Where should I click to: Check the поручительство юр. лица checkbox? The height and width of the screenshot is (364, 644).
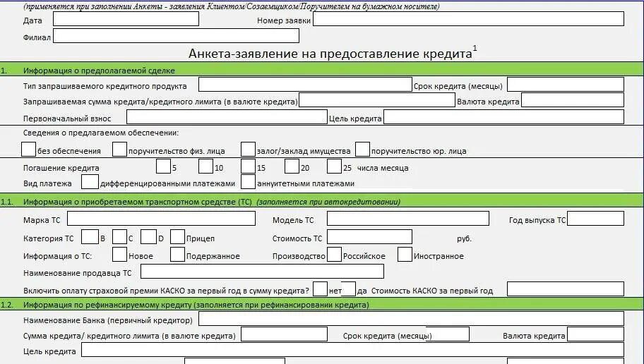(362, 150)
